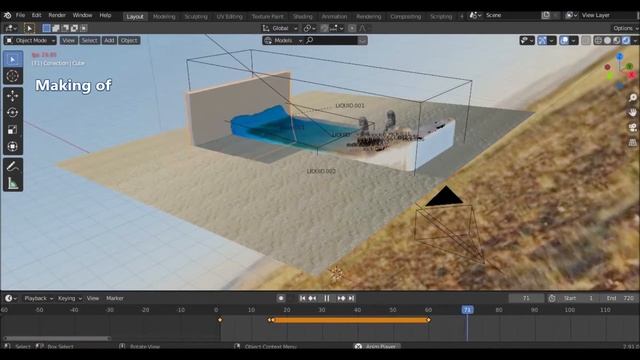Toggle camera view with camera icon

tap(632, 127)
